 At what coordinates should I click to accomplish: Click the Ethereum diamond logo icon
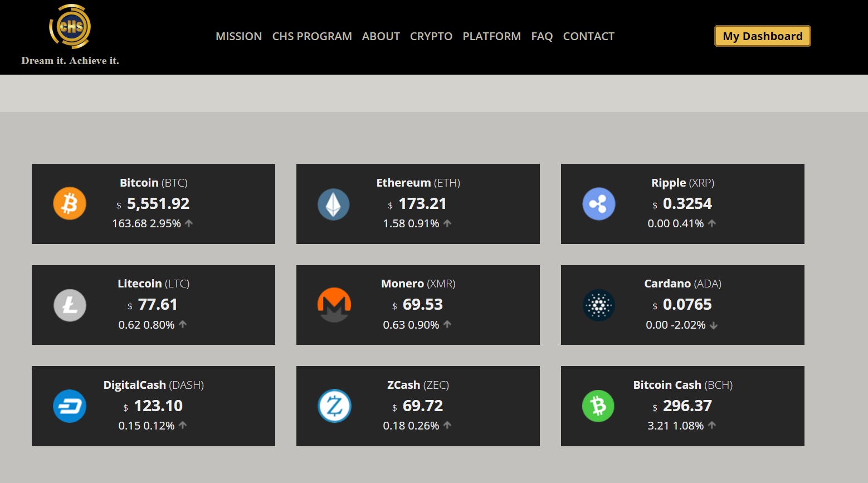334,204
